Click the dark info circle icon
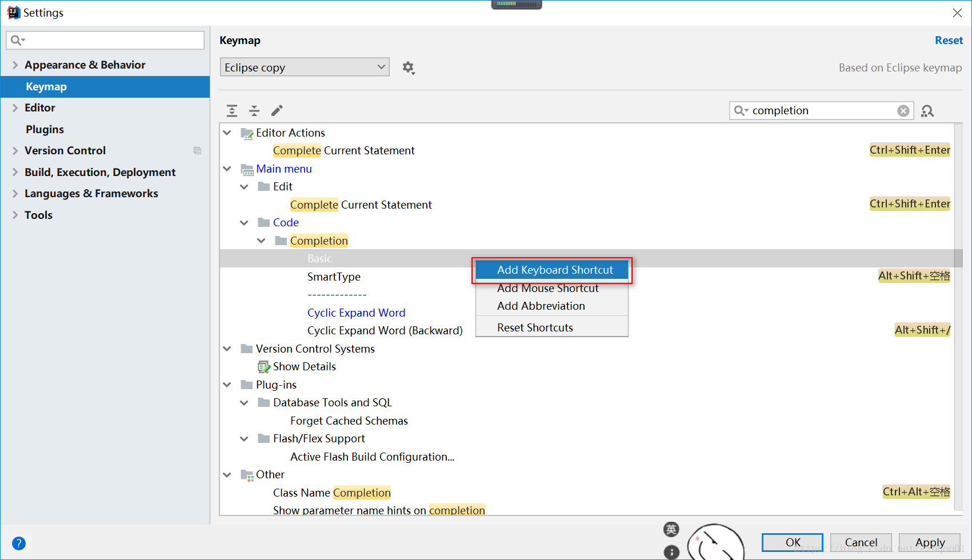Screen dimensions: 972x560 coord(671,552)
